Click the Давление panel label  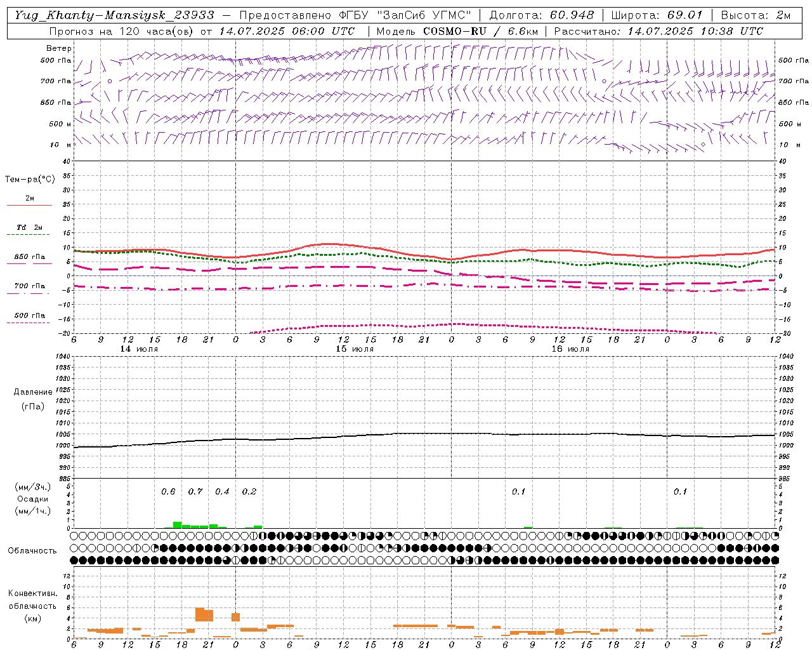click(32, 392)
